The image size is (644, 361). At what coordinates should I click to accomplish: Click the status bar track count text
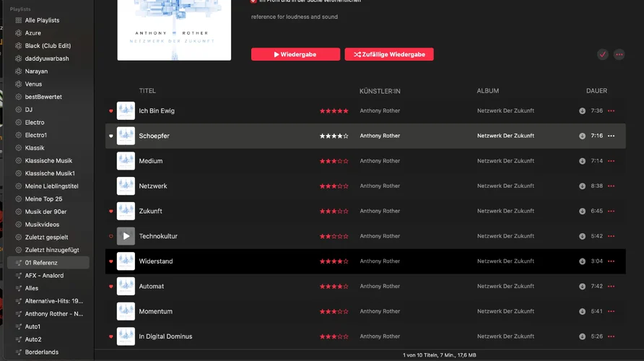click(x=439, y=355)
